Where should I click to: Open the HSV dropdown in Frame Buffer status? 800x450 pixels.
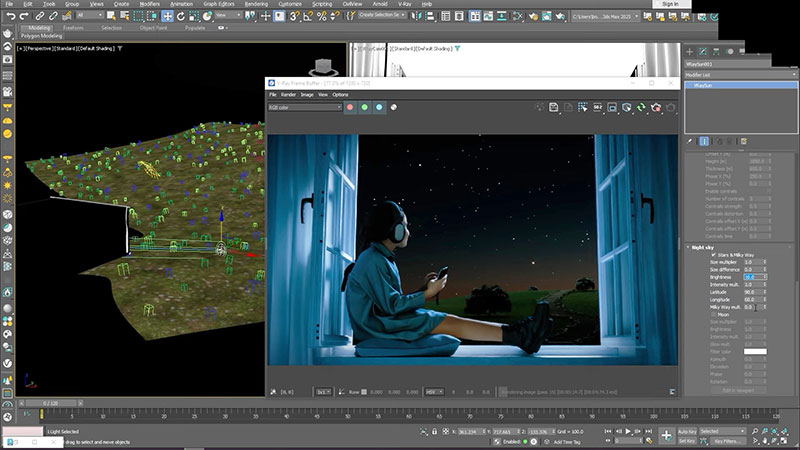pos(434,392)
